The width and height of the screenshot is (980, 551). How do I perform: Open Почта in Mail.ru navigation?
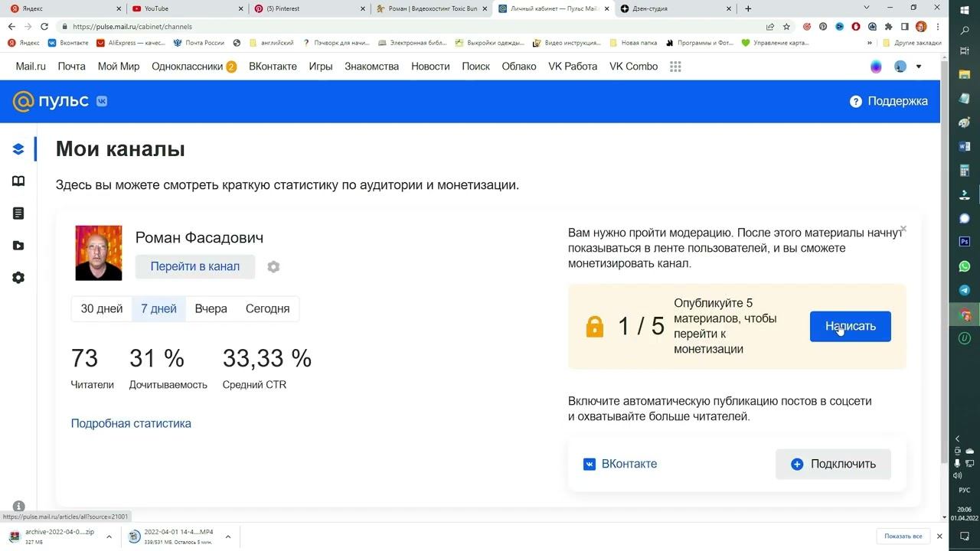(72, 67)
